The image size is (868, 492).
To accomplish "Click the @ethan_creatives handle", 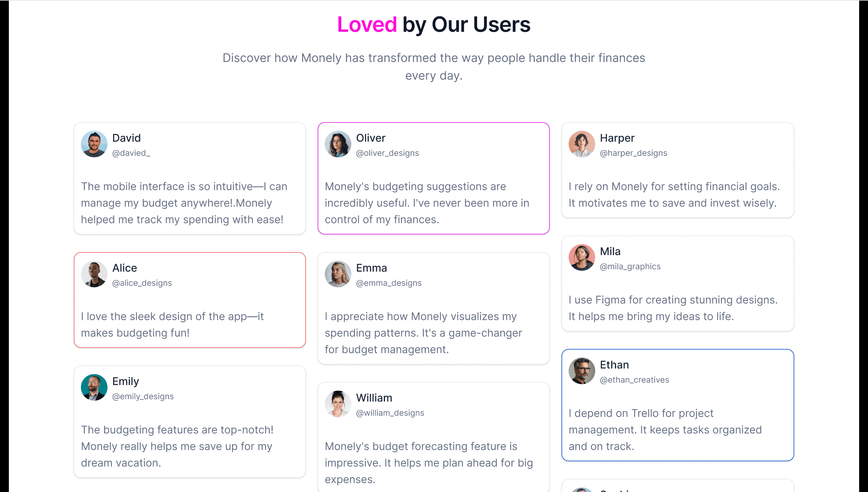I will pos(634,380).
